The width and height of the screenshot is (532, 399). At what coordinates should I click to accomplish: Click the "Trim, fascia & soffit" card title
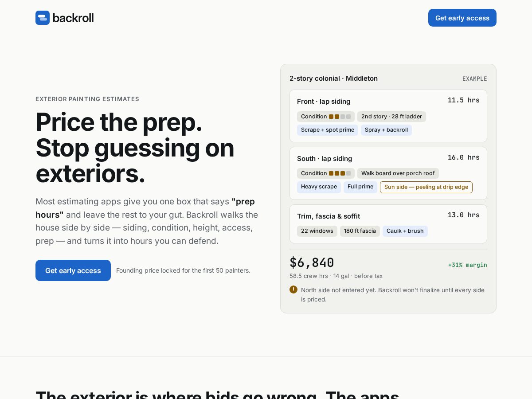point(329,216)
